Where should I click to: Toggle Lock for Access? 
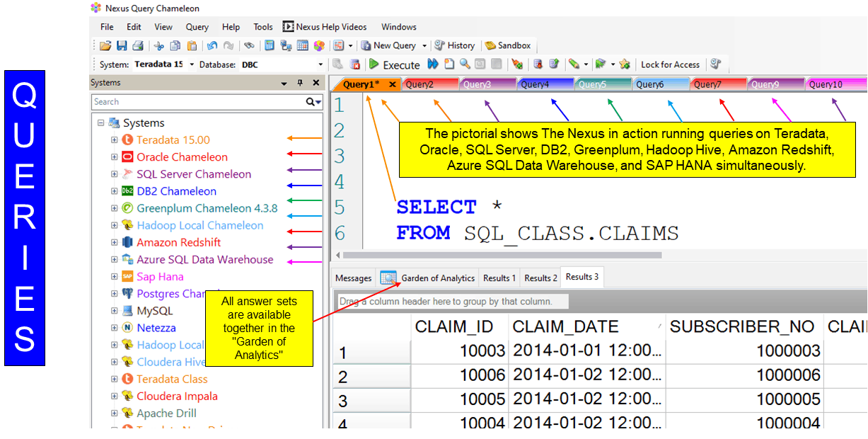coord(669,64)
